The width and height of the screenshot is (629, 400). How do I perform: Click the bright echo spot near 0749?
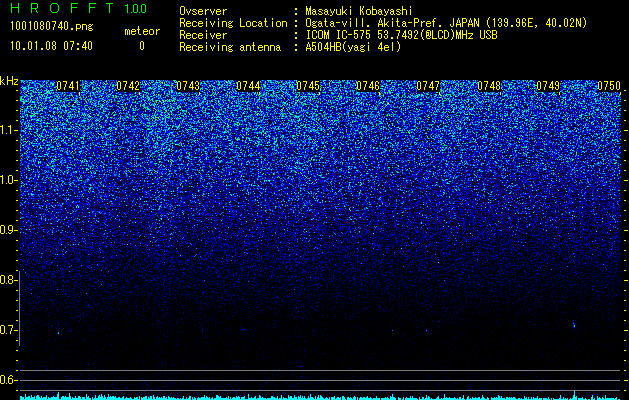pos(574,324)
